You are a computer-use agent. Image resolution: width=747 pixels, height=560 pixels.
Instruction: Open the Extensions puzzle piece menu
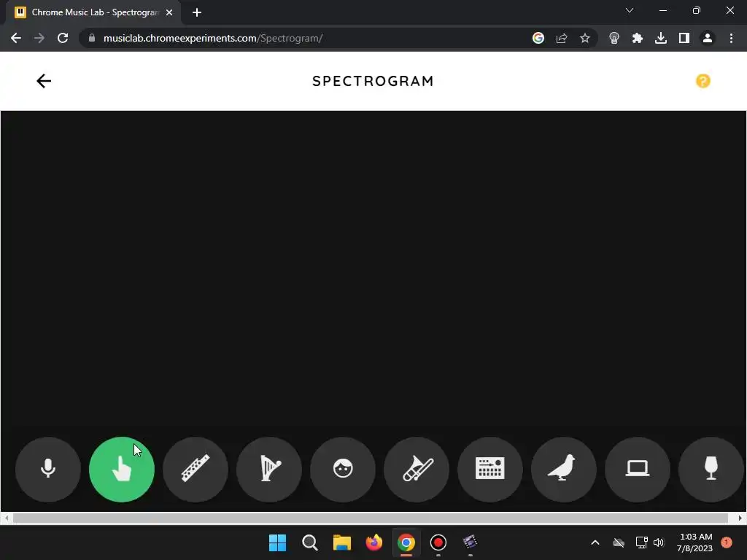click(638, 38)
